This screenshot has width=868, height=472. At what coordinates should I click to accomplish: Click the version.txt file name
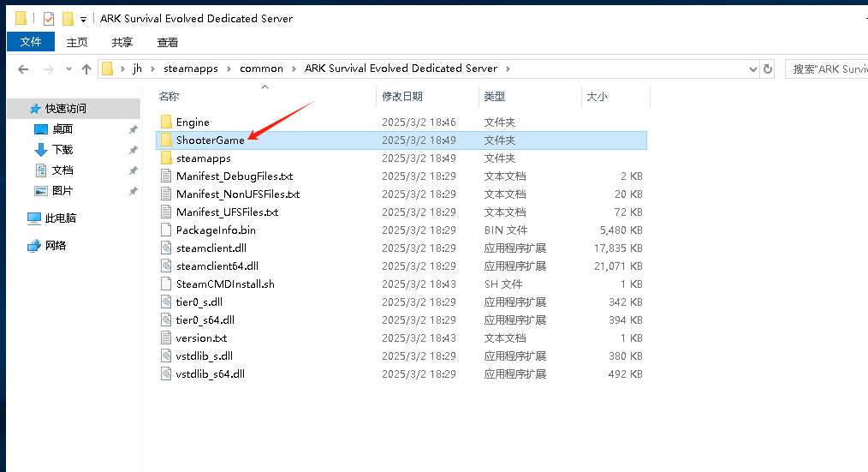point(201,338)
